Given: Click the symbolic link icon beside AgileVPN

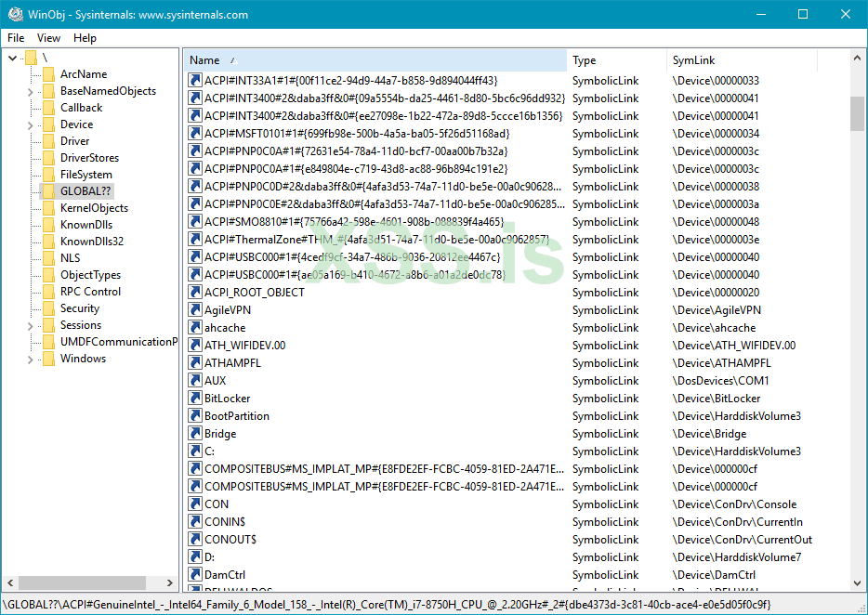Looking at the screenshot, I should coord(195,310).
